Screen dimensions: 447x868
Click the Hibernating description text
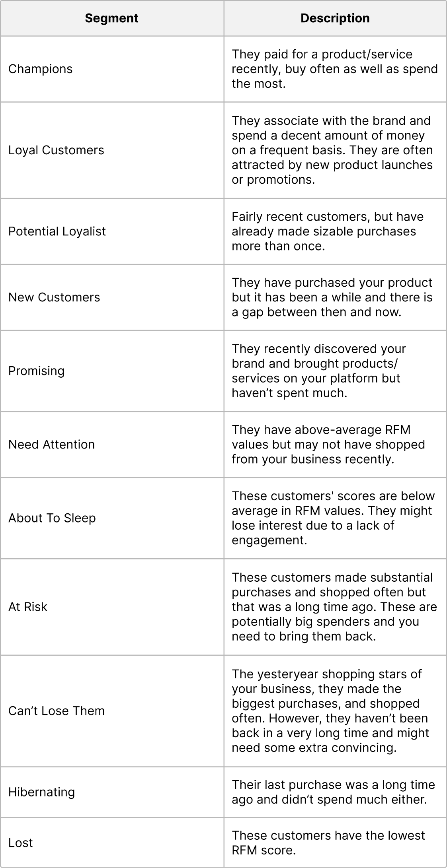tap(333, 792)
